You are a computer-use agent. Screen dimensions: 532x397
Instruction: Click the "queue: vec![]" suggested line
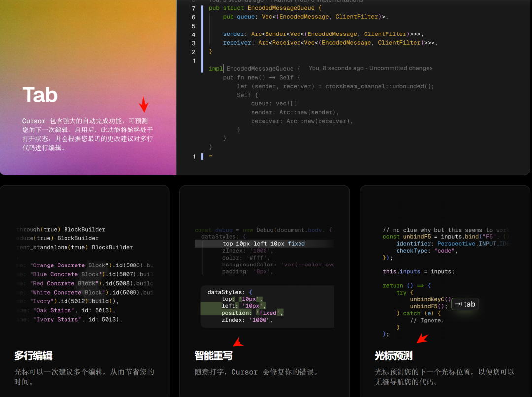click(275, 103)
